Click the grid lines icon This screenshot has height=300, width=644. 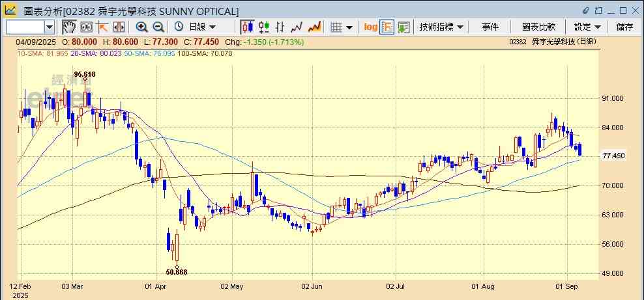pyautogui.click(x=336, y=27)
